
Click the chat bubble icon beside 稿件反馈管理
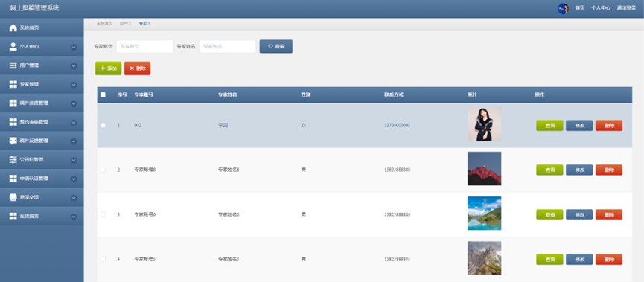coord(13,141)
